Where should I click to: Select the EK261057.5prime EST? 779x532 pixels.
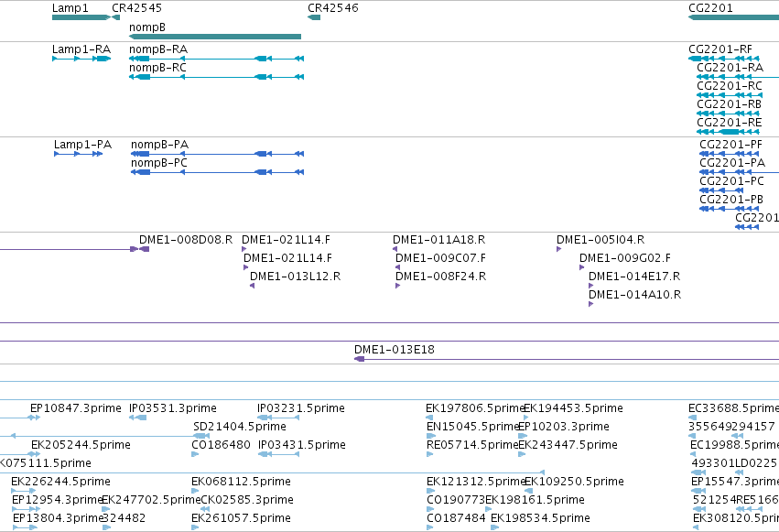(x=241, y=518)
